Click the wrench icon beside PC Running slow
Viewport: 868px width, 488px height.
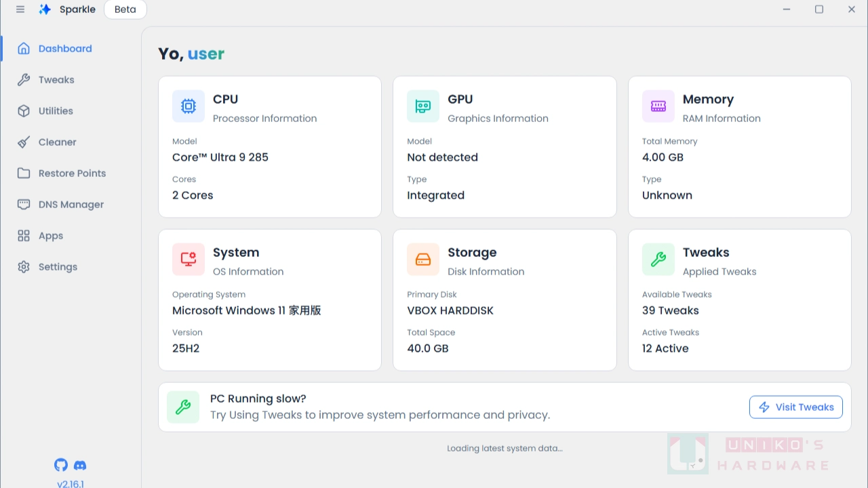coord(183,407)
